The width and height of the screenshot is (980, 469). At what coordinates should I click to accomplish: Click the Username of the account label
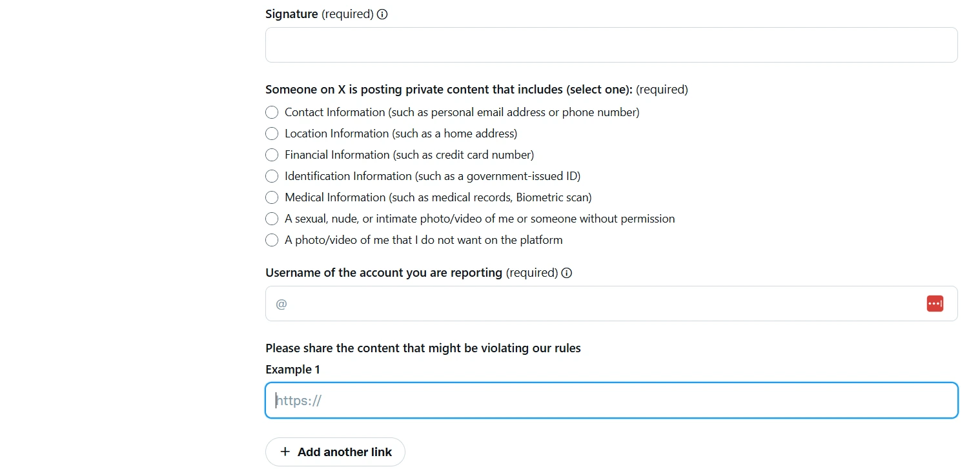click(x=383, y=273)
